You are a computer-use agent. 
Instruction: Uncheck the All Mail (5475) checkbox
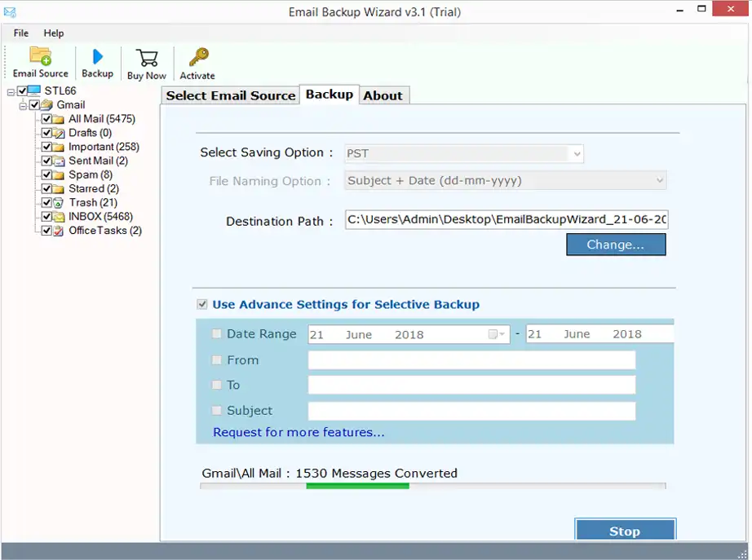(46, 119)
